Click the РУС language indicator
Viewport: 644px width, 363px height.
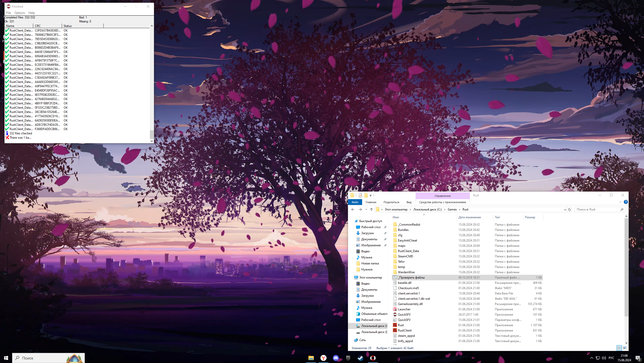[611, 358]
